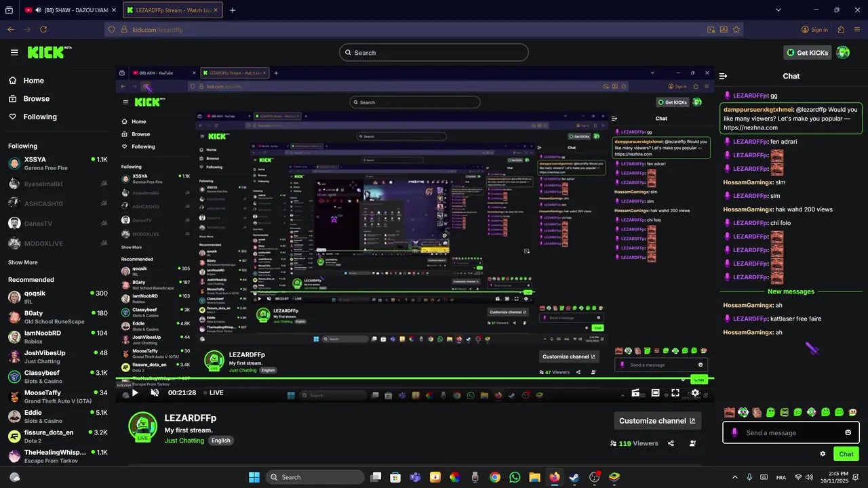The image size is (868, 488).
Task: Show hidden system tray icons
Action: pyautogui.click(x=734, y=477)
